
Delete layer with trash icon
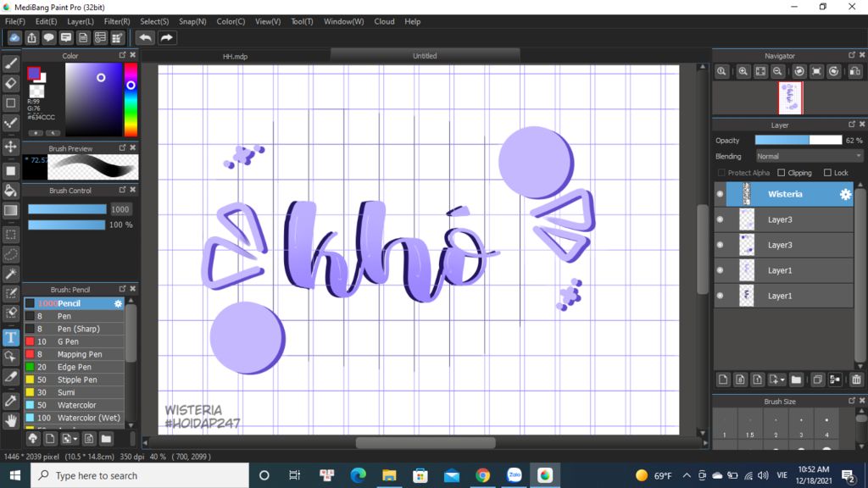pos(856,380)
